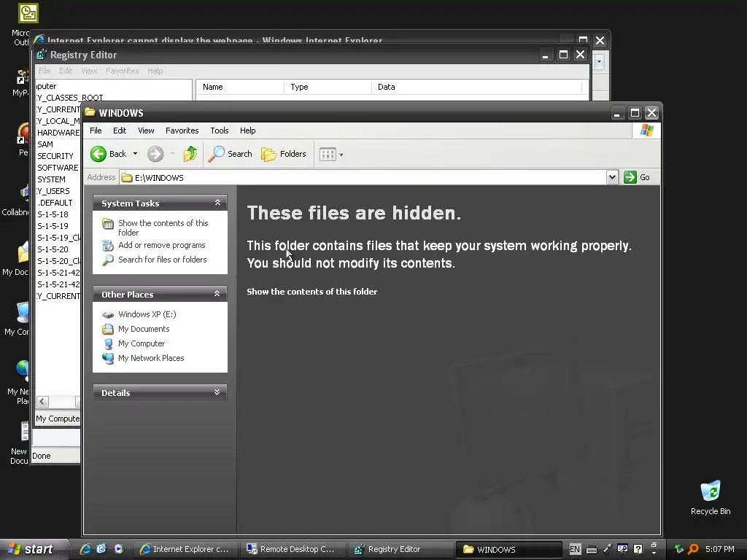Screen dimensions: 747x560
Task: Open the Back history dropdown arrow
Action: [x=135, y=154]
